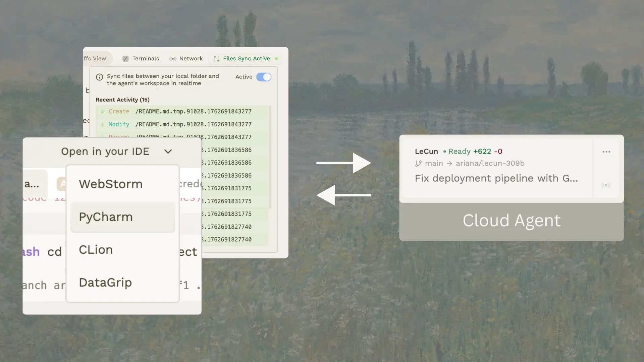Click the down-arrow icon on the Create row
This screenshot has width=644, height=362.
(102, 111)
